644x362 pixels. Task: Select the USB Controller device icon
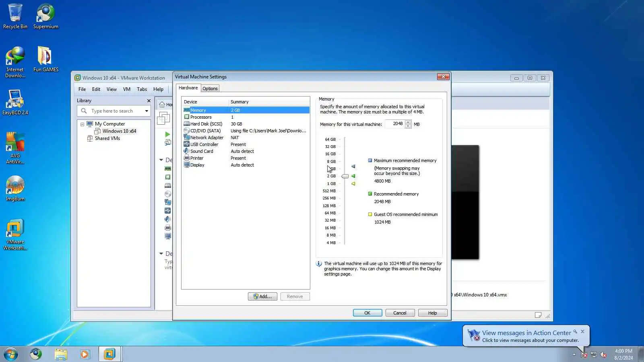coord(187,144)
